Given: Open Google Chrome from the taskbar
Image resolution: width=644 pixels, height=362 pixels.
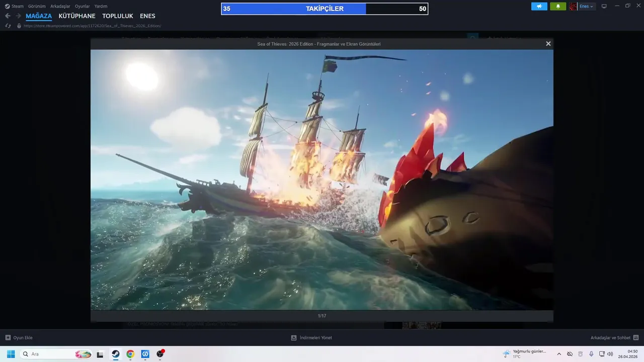Looking at the screenshot, I should point(130,354).
